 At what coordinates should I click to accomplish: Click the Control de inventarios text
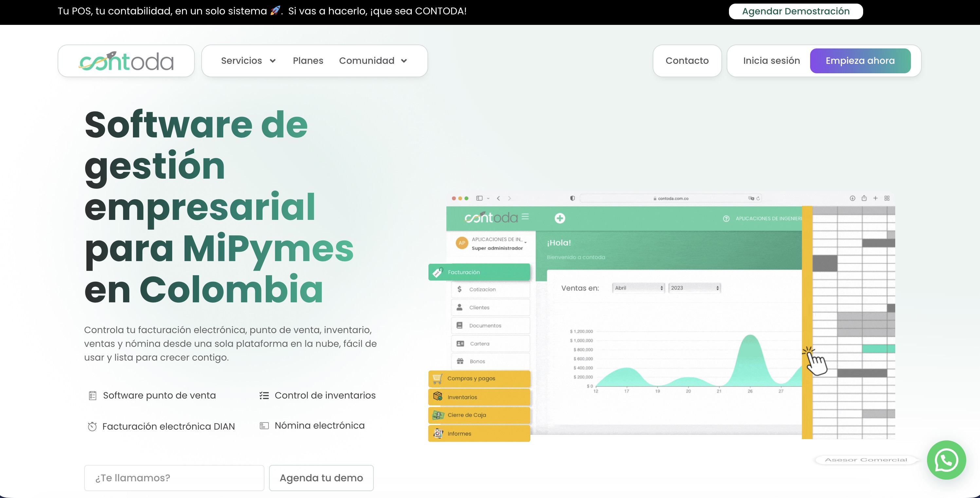325,395
